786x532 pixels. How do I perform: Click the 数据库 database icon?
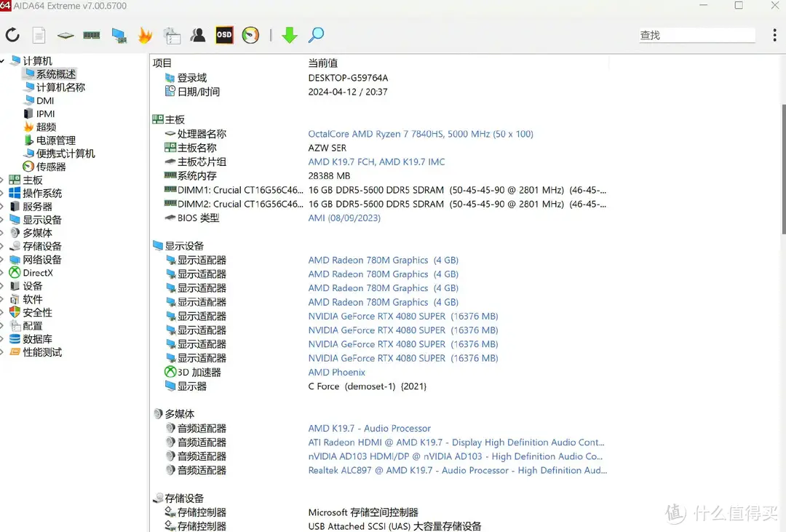(x=15, y=339)
